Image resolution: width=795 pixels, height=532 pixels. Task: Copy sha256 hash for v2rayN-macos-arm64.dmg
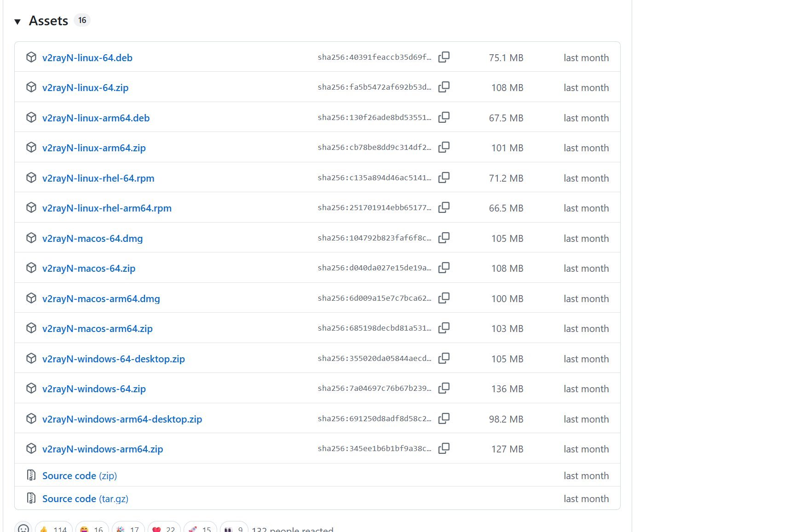(444, 298)
